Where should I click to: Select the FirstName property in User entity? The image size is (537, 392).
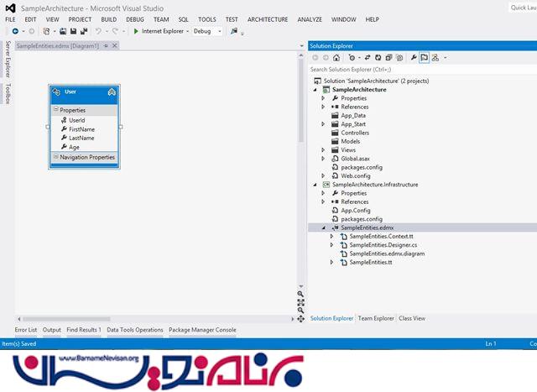coord(82,129)
